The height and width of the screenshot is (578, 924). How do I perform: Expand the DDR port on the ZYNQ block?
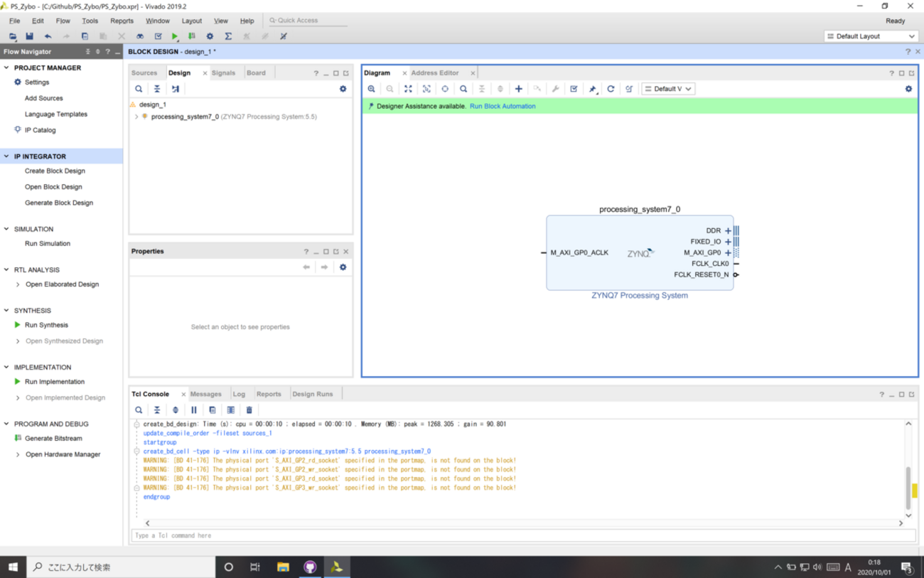(728, 231)
